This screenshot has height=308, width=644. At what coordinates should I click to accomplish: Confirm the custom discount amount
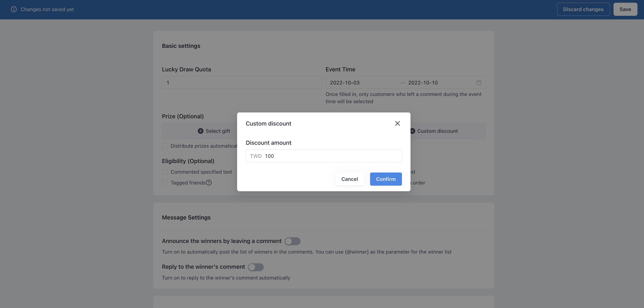[x=386, y=179]
